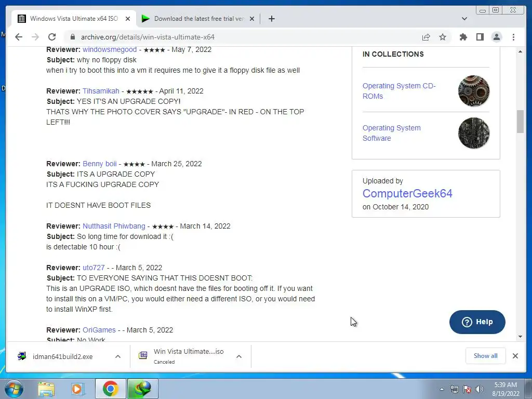
Task: Close the downloads bar
Action: [515, 356]
